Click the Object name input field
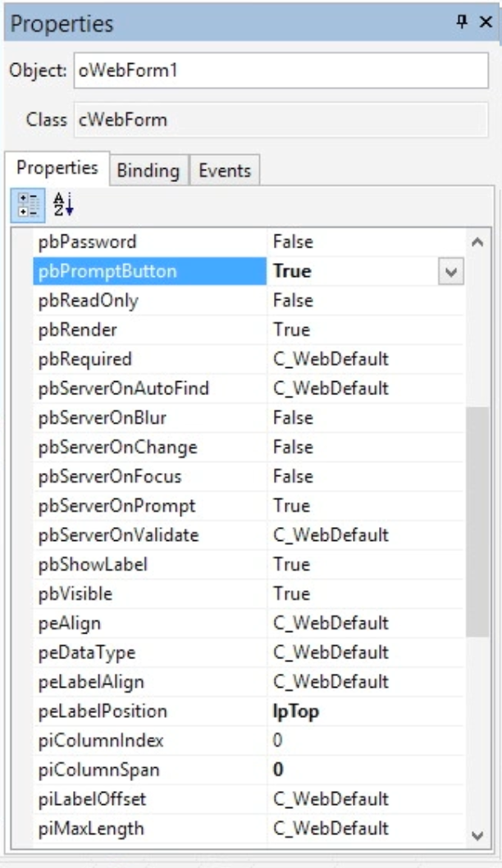 (280, 71)
